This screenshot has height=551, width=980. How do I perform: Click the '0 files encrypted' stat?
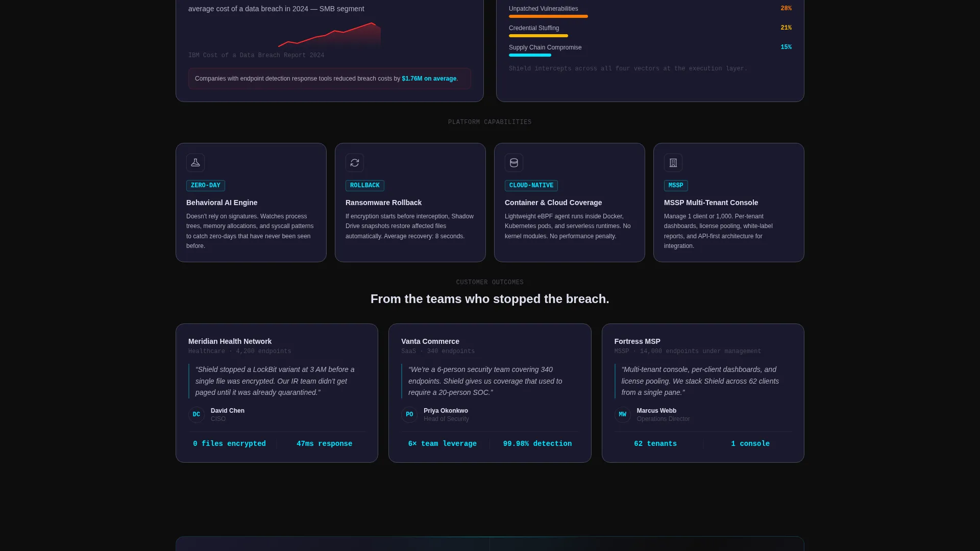(229, 444)
